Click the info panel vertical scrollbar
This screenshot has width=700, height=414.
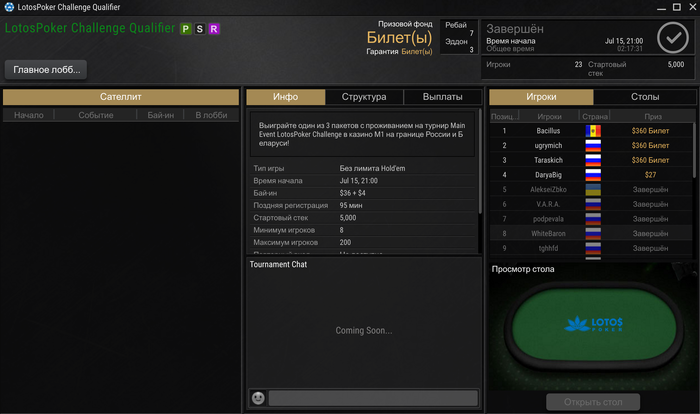480,161
